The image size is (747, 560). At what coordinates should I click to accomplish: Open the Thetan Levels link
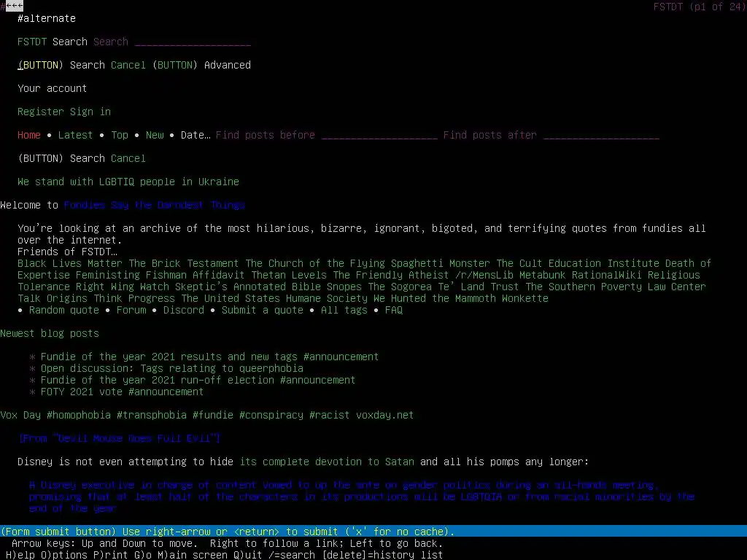click(289, 275)
